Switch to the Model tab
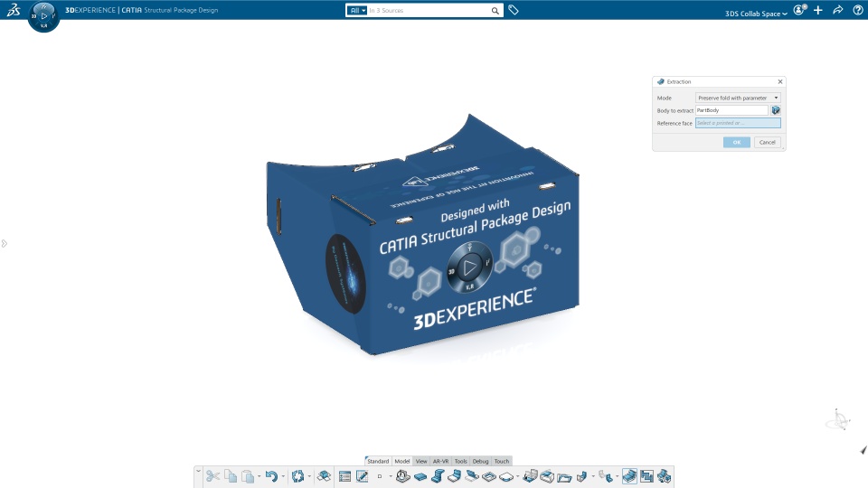This screenshot has height=488, width=868. (401, 461)
